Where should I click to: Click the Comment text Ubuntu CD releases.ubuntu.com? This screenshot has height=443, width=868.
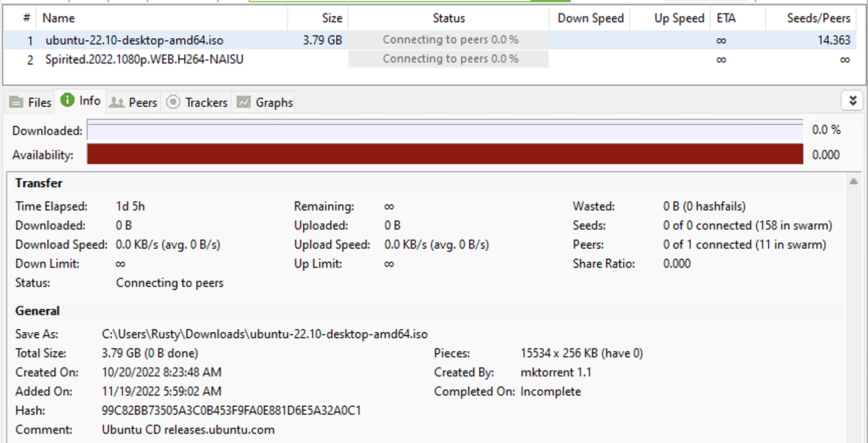188,430
